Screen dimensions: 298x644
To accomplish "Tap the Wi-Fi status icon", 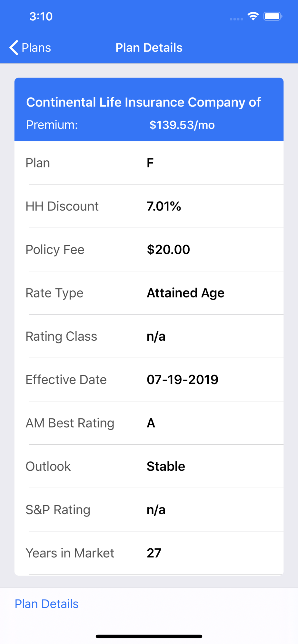I will [253, 16].
